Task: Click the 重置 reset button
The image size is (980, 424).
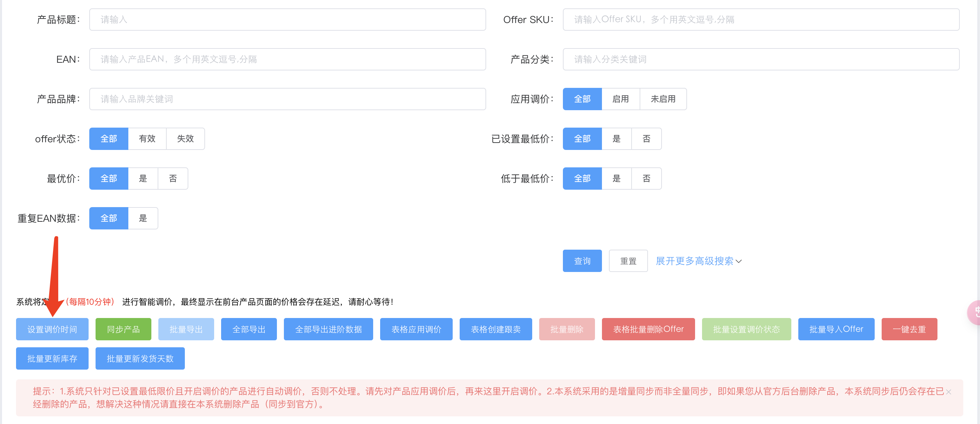Action: (x=628, y=261)
